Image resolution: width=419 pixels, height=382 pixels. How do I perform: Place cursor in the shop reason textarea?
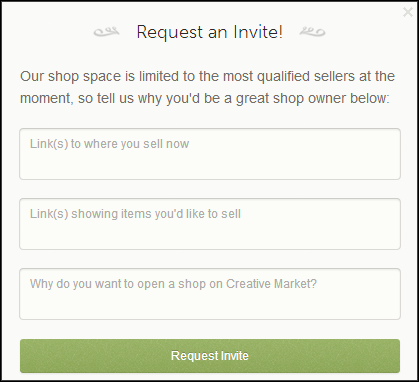tap(210, 294)
